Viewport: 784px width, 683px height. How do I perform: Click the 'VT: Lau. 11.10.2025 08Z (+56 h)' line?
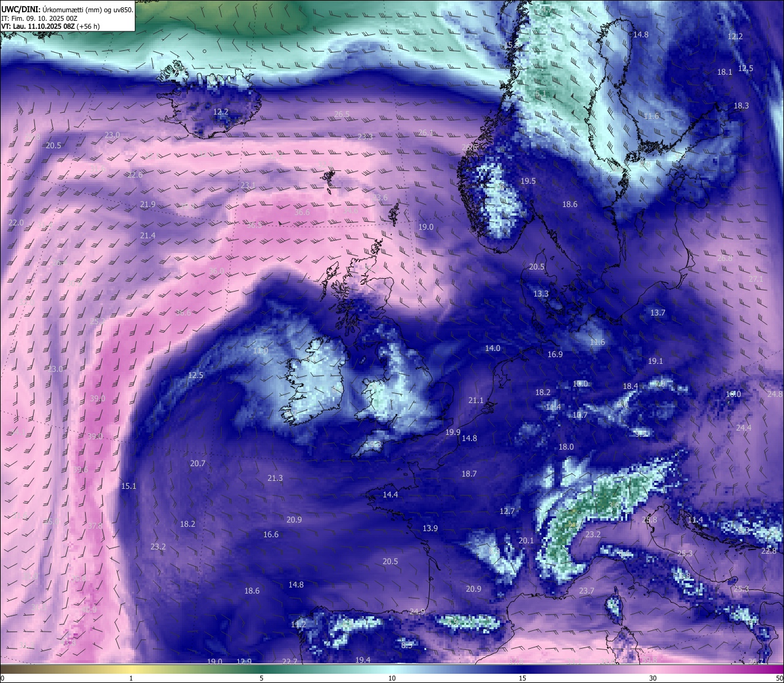click(x=50, y=26)
